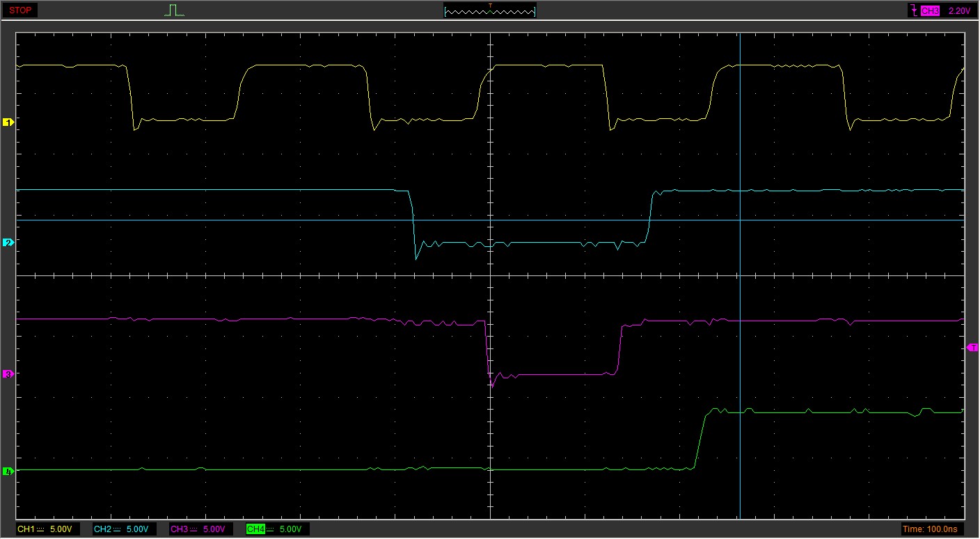The image size is (980, 539).
Task: Click the yellow channel 1 ground marker
Action: (x=8, y=122)
